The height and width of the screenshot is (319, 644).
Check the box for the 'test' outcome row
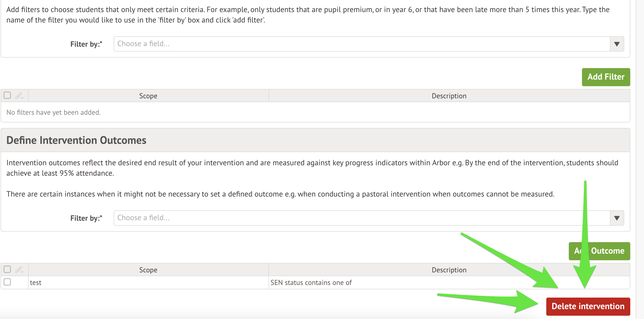(7, 282)
